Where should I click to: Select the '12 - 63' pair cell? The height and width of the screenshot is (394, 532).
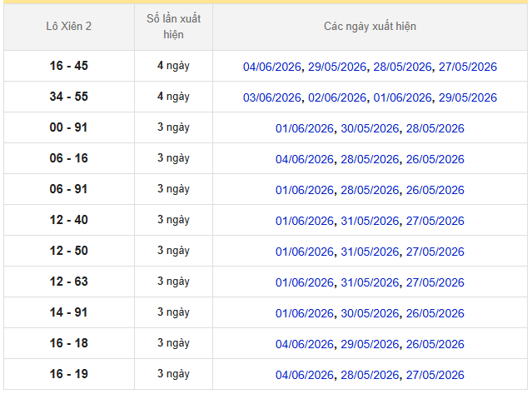click(69, 282)
